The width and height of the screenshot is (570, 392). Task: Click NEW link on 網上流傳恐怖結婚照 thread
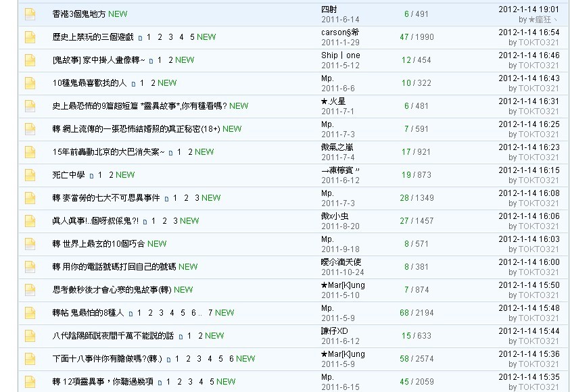coord(232,129)
